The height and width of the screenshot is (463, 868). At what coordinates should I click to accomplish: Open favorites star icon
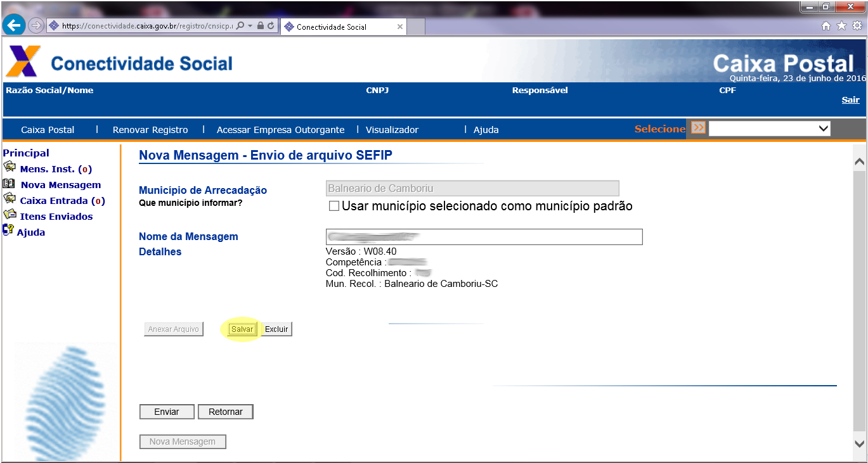pyautogui.click(x=841, y=26)
